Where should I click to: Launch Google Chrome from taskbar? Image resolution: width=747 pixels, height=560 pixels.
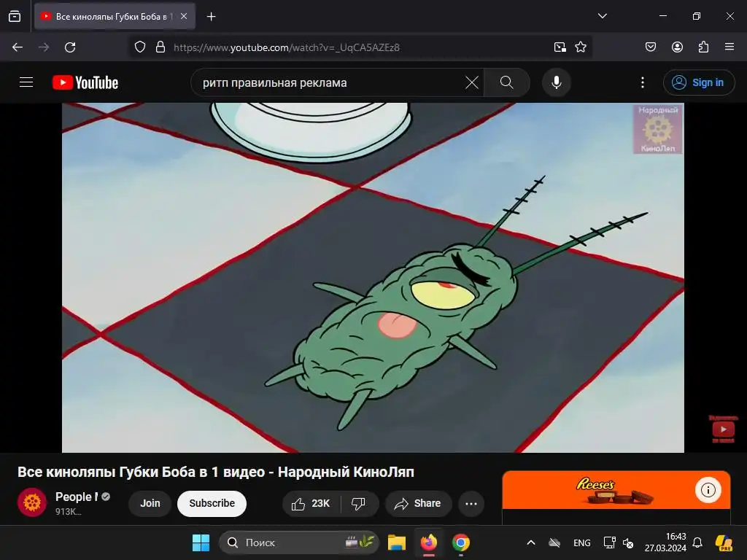point(461,542)
